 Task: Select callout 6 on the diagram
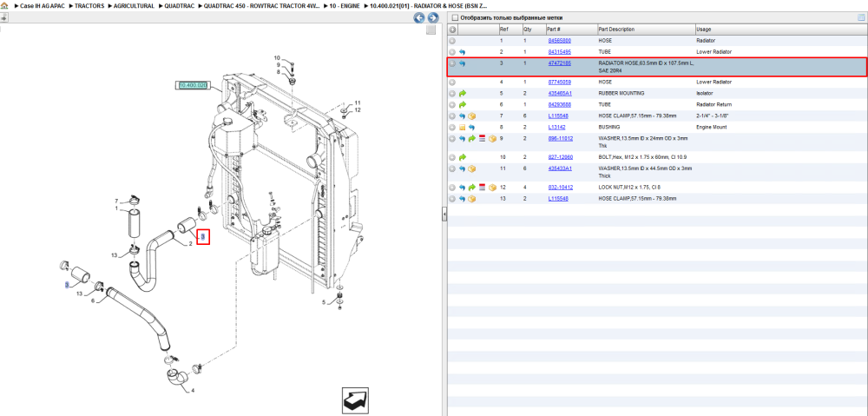(93, 300)
